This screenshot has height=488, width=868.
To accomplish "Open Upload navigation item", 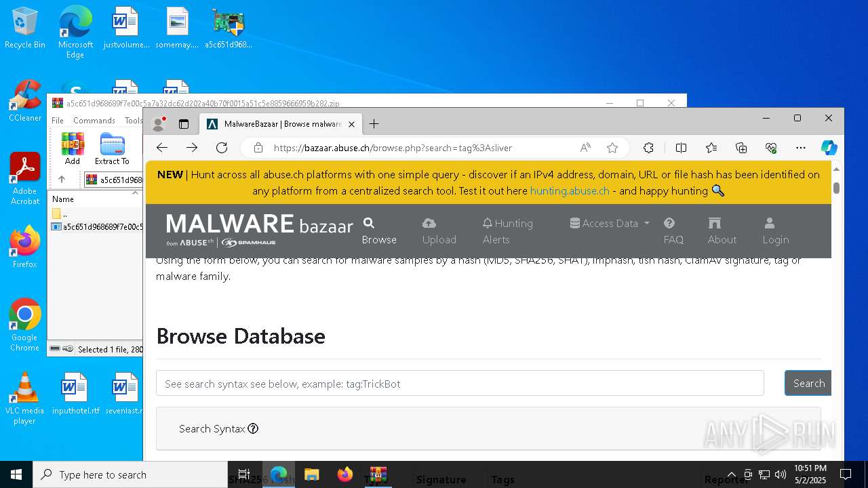I will tap(439, 231).
